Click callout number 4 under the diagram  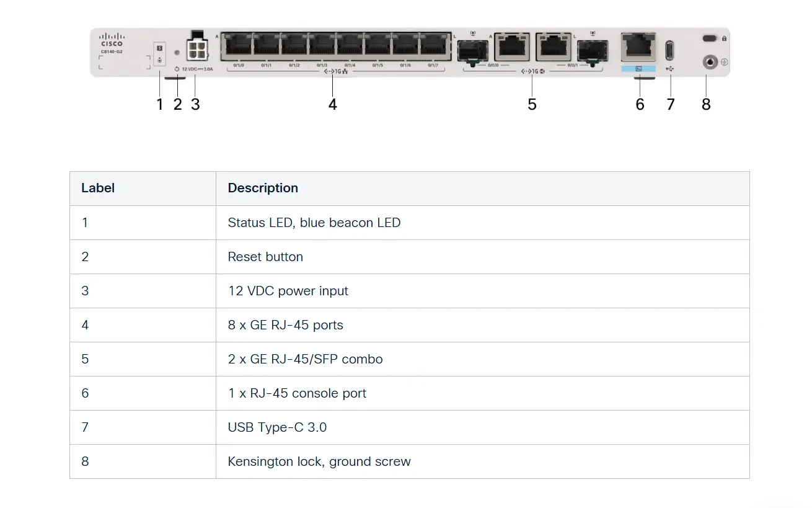[333, 105]
